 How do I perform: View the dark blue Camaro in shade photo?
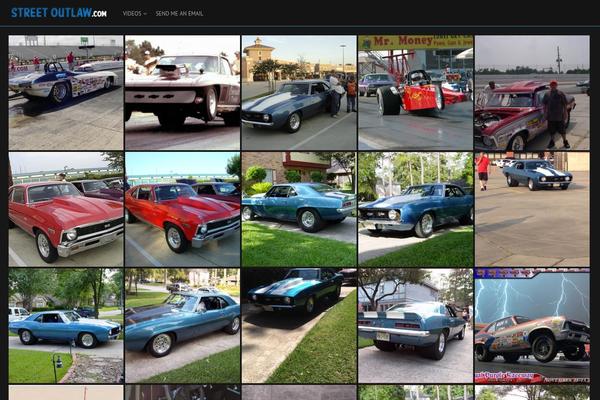(x=299, y=326)
